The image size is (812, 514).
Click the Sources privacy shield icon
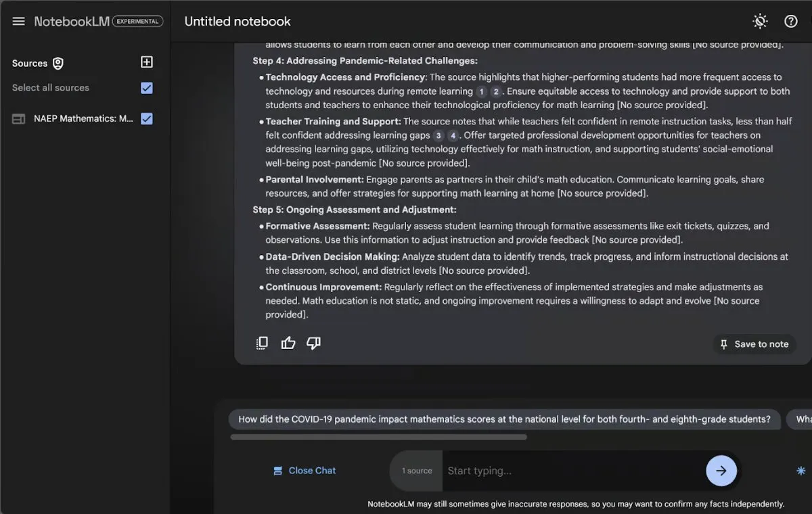coord(58,64)
